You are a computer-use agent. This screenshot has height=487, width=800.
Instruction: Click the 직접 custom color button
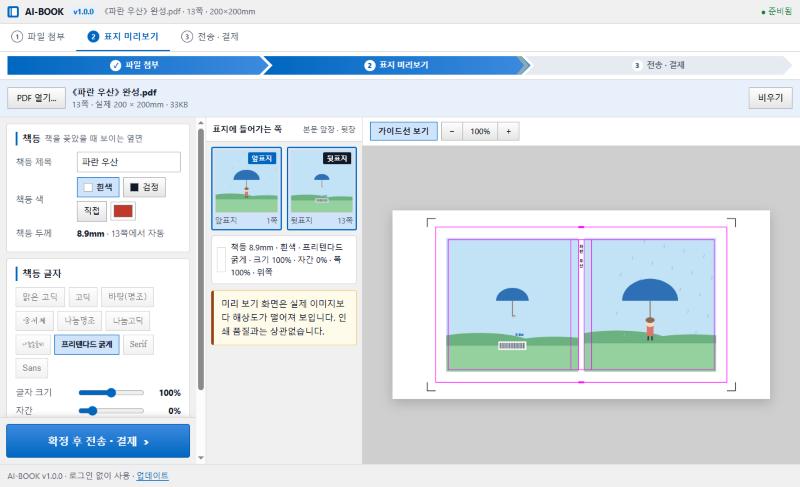tap(92, 211)
